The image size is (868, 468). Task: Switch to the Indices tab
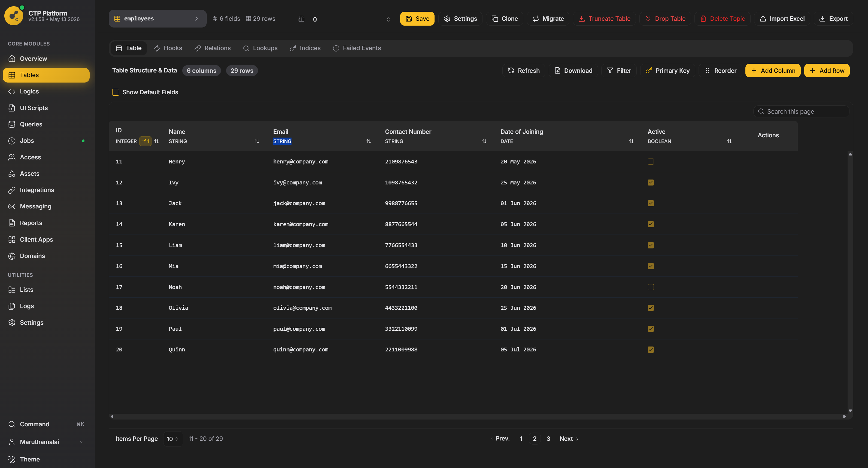(x=305, y=48)
